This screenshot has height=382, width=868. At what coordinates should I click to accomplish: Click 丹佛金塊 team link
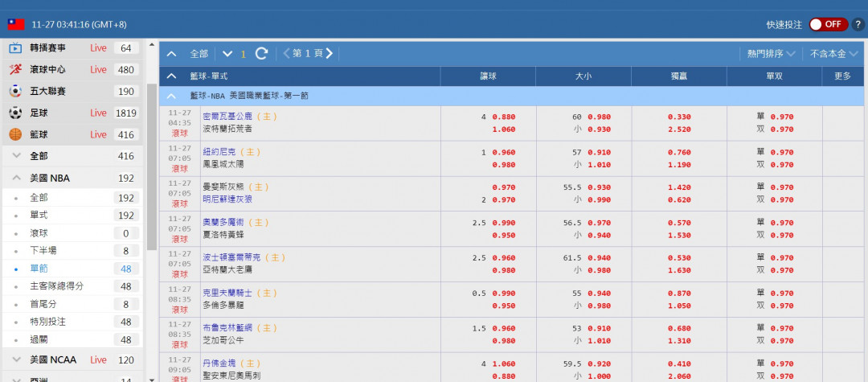click(219, 364)
